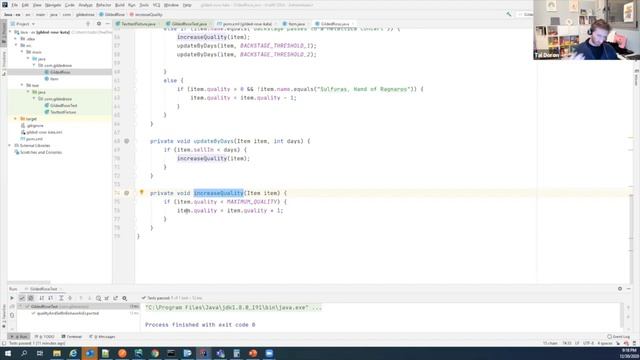Open the File menu

coord(15,5)
